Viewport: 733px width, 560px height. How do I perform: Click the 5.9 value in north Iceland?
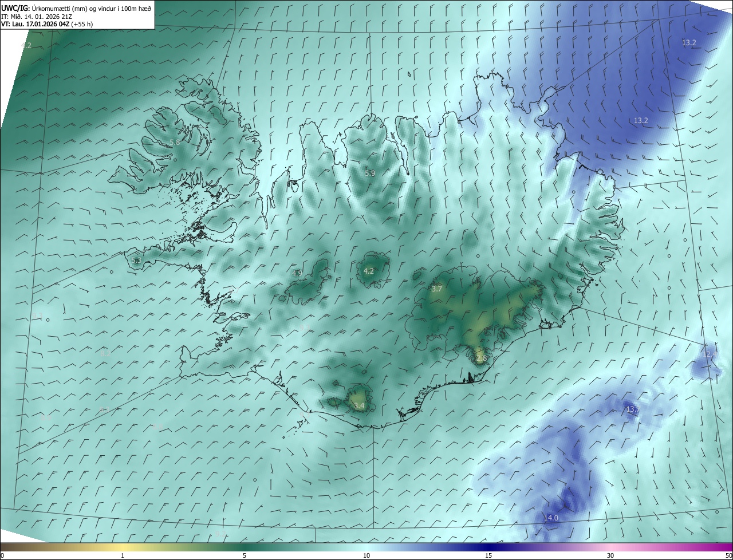pyautogui.click(x=370, y=173)
